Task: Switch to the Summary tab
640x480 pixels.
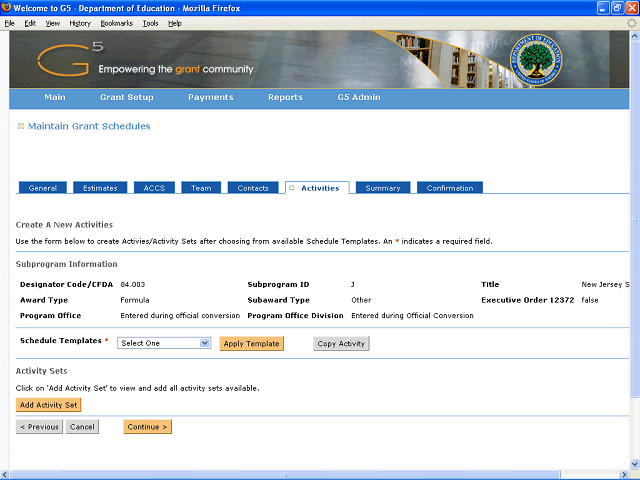Action: [383, 188]
